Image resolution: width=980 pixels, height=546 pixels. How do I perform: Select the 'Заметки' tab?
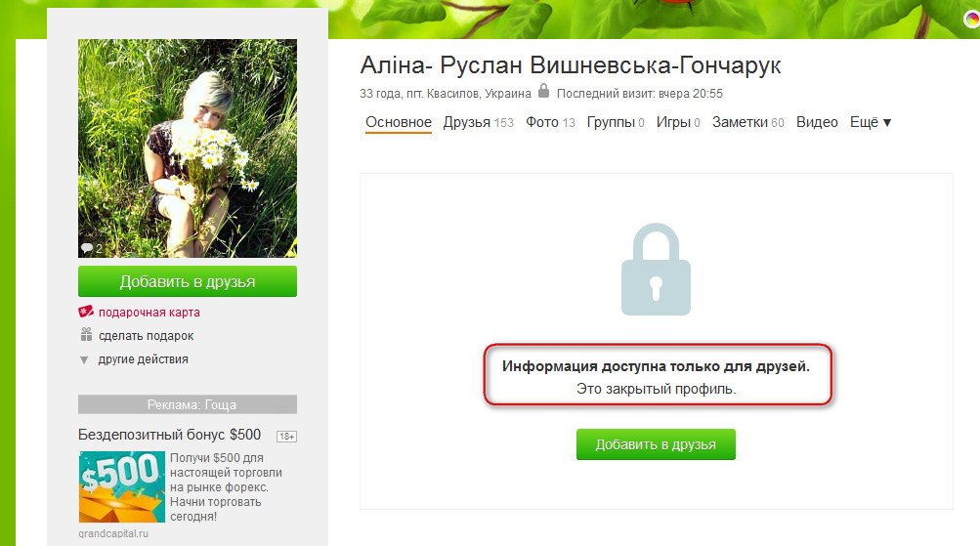pos(747,122)
